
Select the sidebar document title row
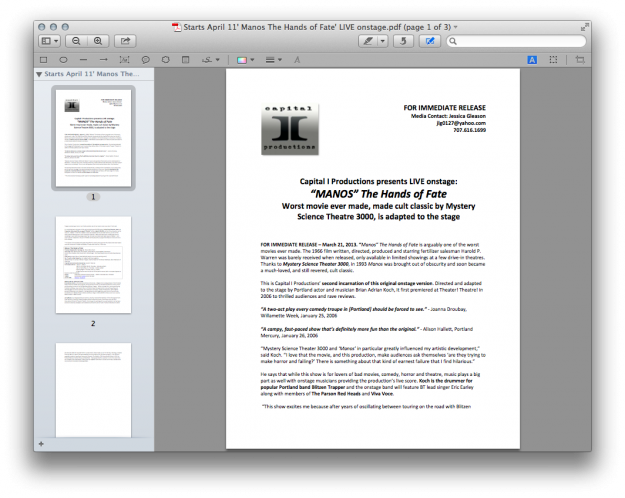pos(94,74)
